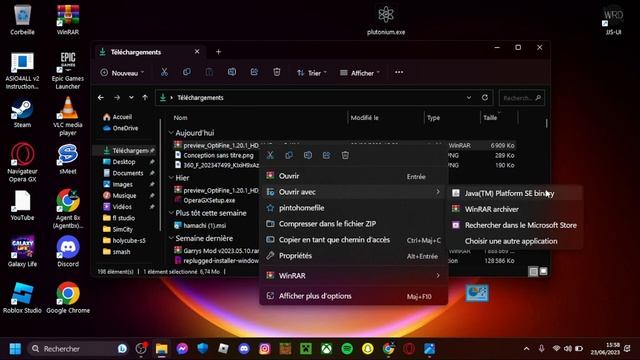
Task: Select the hamachi (1).msi file
Action: pyautogui.click(x=204, y=225)
